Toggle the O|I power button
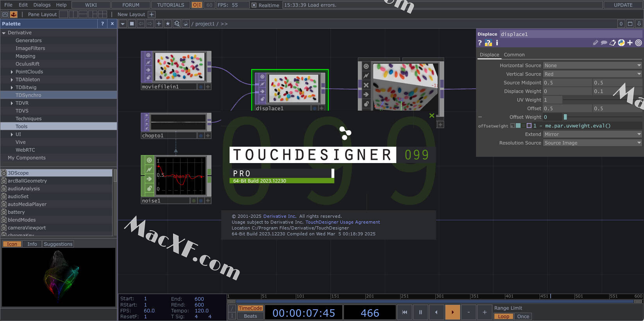The height and width of the screenshot is (321, 644). [197, 5]
